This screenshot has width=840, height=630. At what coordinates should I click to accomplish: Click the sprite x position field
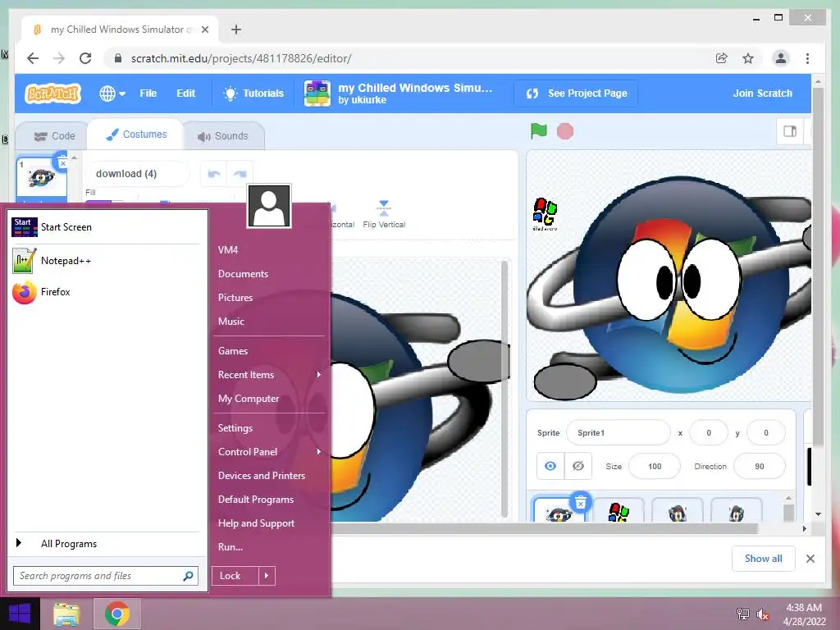point(709,433)
